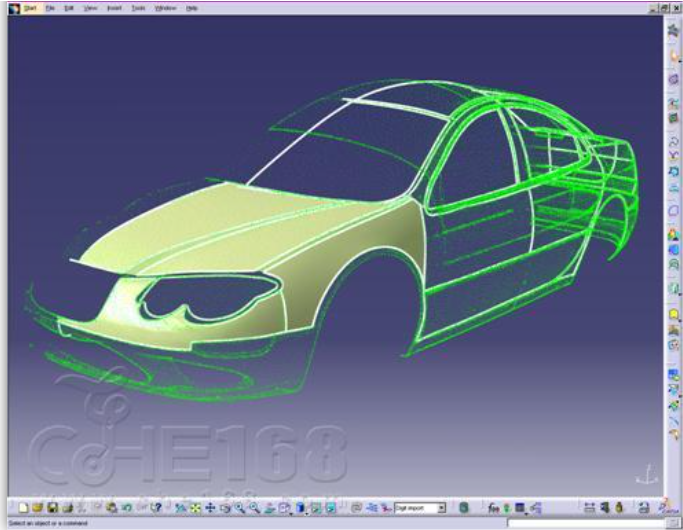Image resolution: width=683 pixels, height=530 pixels.
Task: Expand the Digit import dropdown
Action: (x=441, y=508)
